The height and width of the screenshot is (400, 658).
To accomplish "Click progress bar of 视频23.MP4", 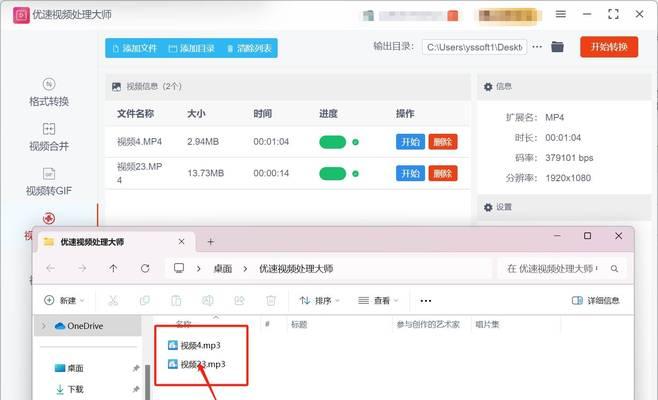I will tap(332, 173).
